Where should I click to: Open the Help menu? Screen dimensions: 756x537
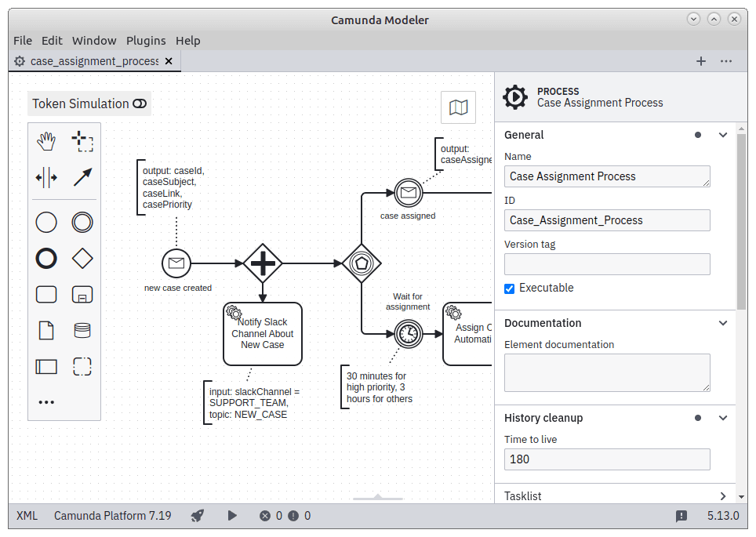click(x=187, y=41)
